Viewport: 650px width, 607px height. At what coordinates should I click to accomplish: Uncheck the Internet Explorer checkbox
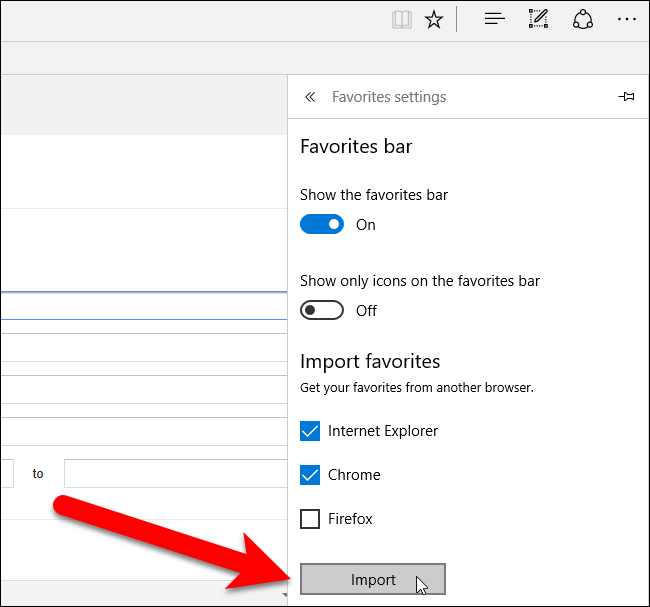(310, 431)
